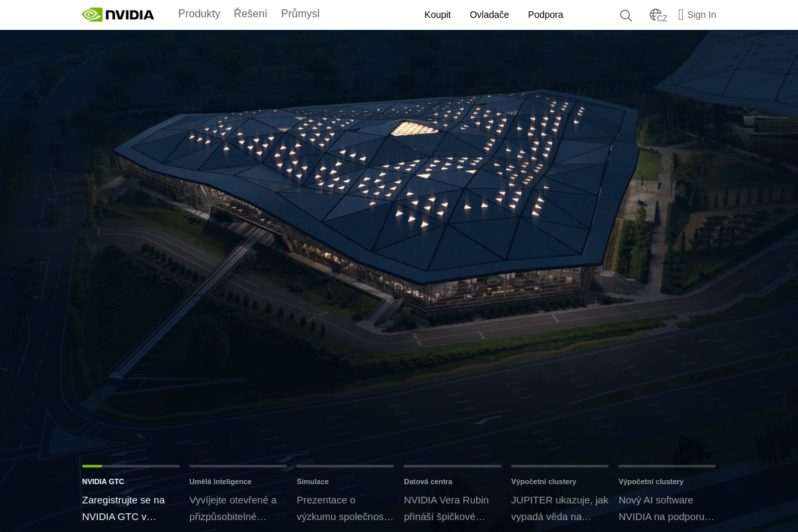Select the Umělá inteligence slide progress bar
This screenshot has width=798, height=532.
238,466
